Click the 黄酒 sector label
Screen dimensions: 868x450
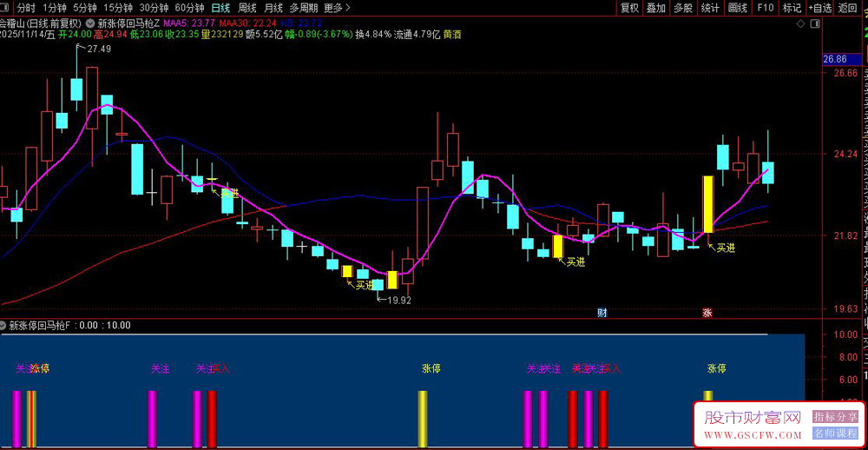(x=452, y=36)
